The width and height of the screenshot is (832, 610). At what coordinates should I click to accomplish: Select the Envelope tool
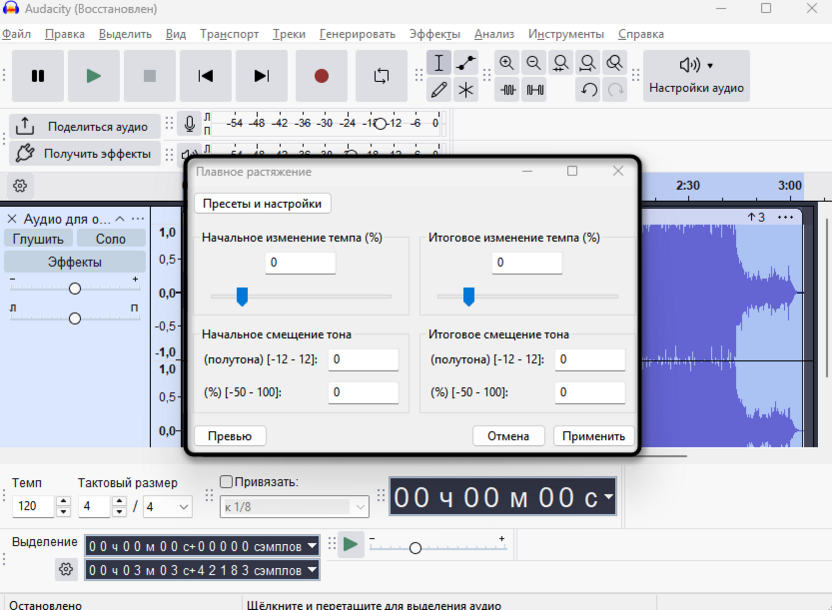[x=466, y=63]
